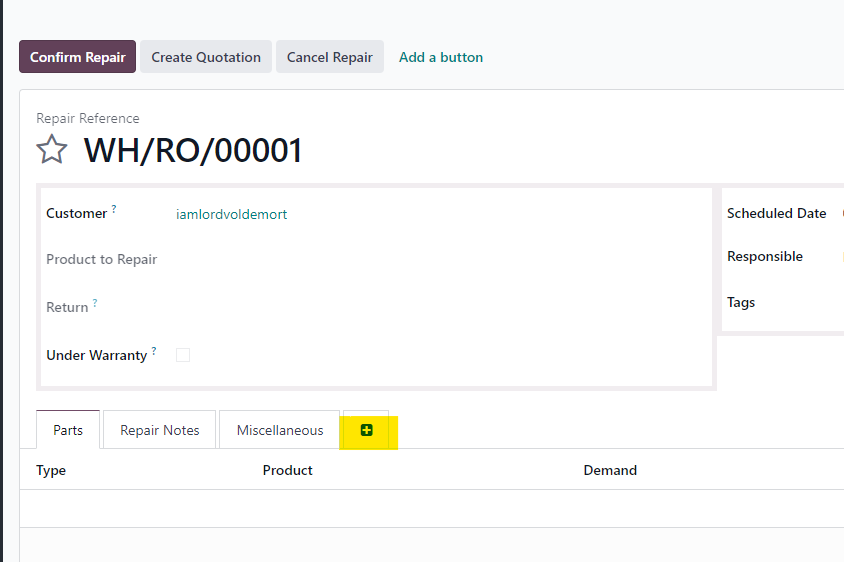Click the Demand column header
This screenshot has height=562, width=844.
(610, 470)
